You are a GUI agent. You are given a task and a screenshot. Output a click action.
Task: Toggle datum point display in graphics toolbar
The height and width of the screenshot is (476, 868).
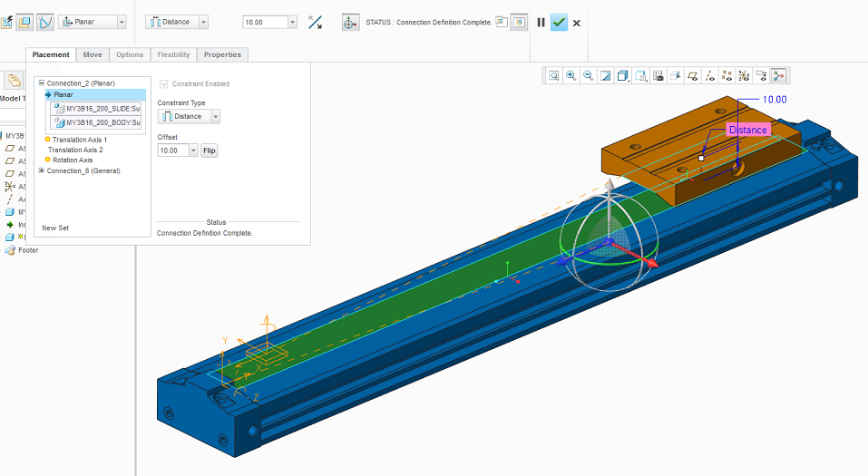pos(727,76)
